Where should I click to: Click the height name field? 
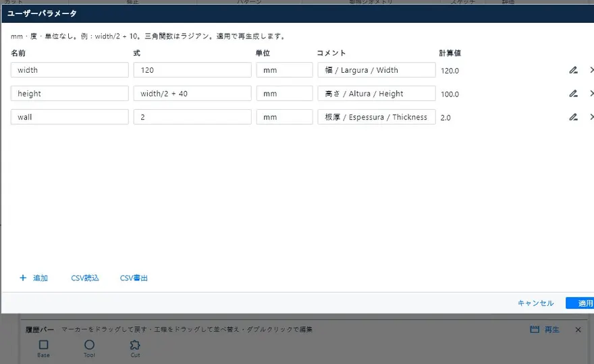pos(70,94)
